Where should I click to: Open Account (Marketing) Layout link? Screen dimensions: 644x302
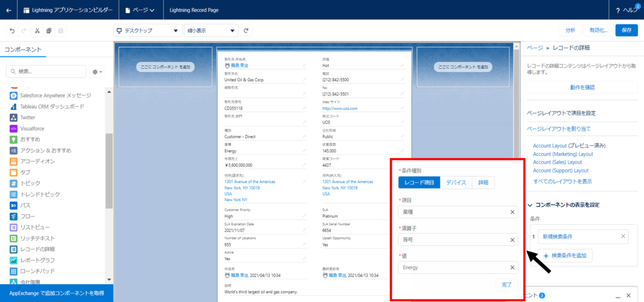pos(563,154)
